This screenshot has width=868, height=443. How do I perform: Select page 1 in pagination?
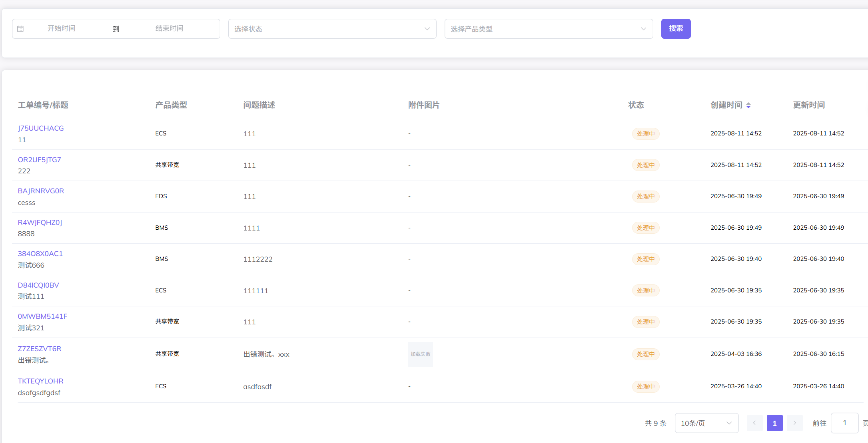(x=774, y=423)
